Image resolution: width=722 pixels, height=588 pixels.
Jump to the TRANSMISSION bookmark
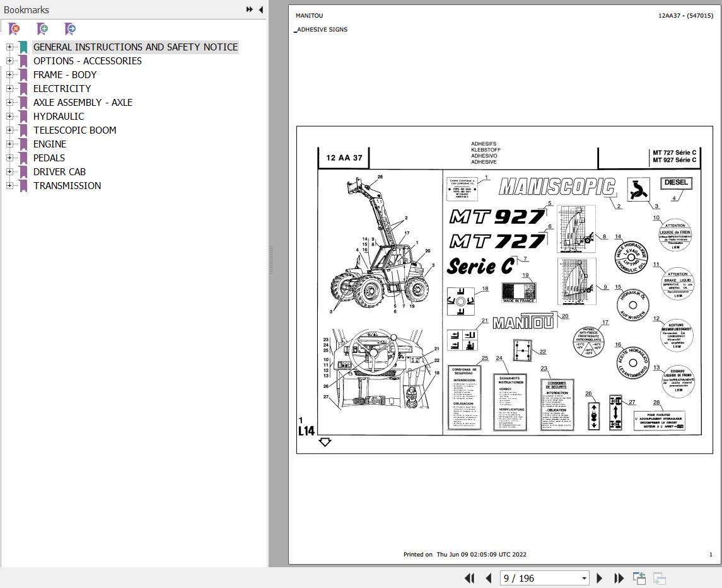point(67,185)
